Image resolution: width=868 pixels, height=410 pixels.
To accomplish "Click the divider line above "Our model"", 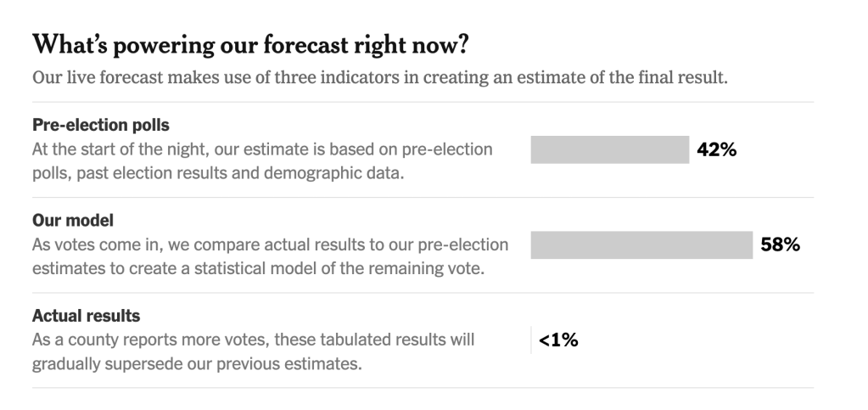I will click(423, 198).
